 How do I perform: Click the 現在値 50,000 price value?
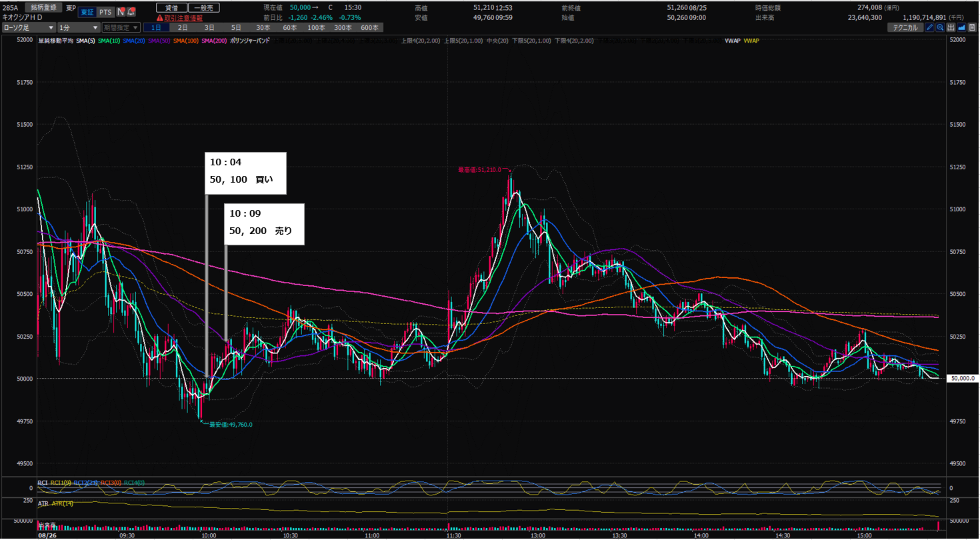click(301, 7)
